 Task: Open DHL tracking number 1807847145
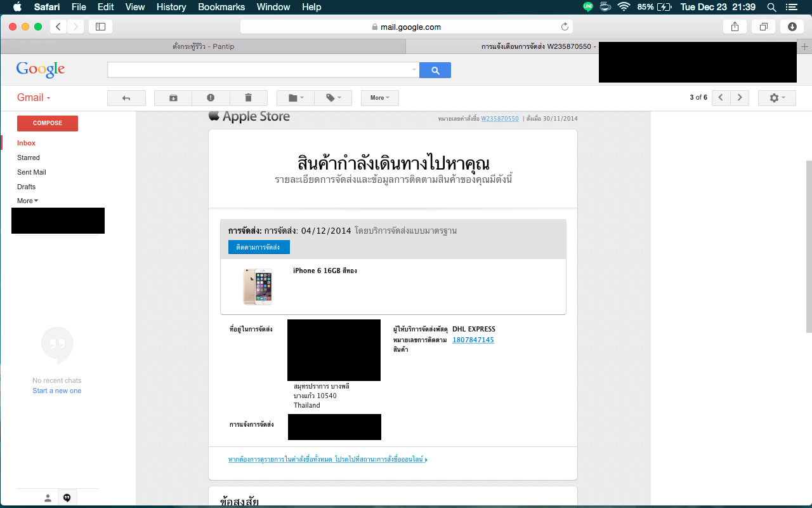pos(473,340)
